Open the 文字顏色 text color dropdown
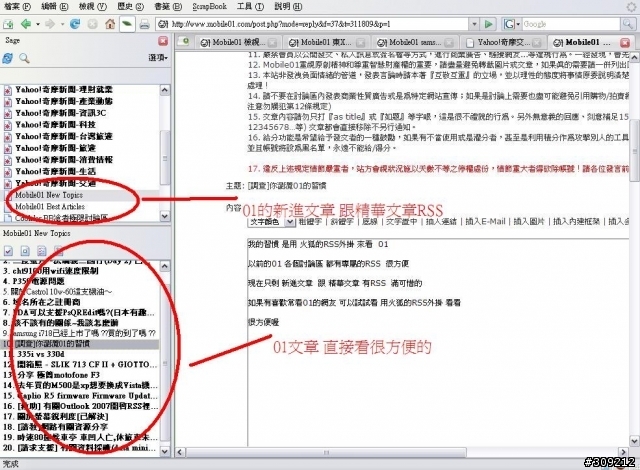The image size is (640, 470). (x=271, y=222)
